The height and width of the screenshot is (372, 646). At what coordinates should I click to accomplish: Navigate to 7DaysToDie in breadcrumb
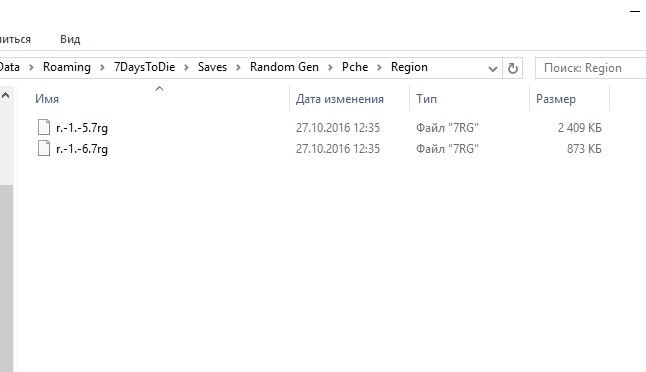click(144, 67)
